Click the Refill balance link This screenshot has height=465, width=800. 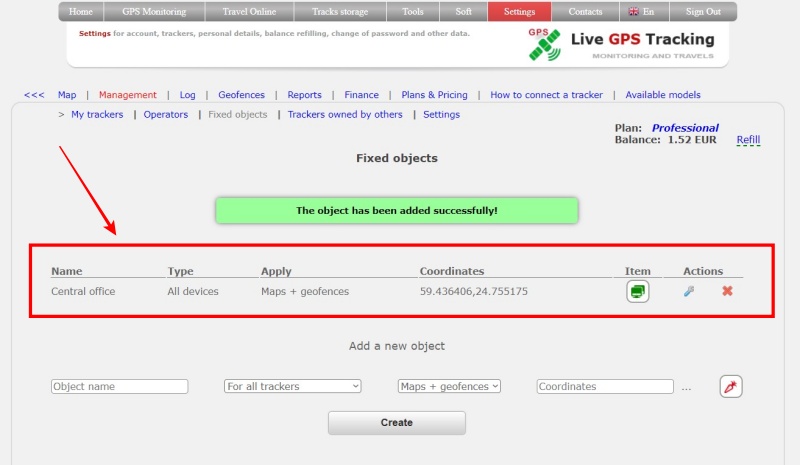(x=748, y=140)
